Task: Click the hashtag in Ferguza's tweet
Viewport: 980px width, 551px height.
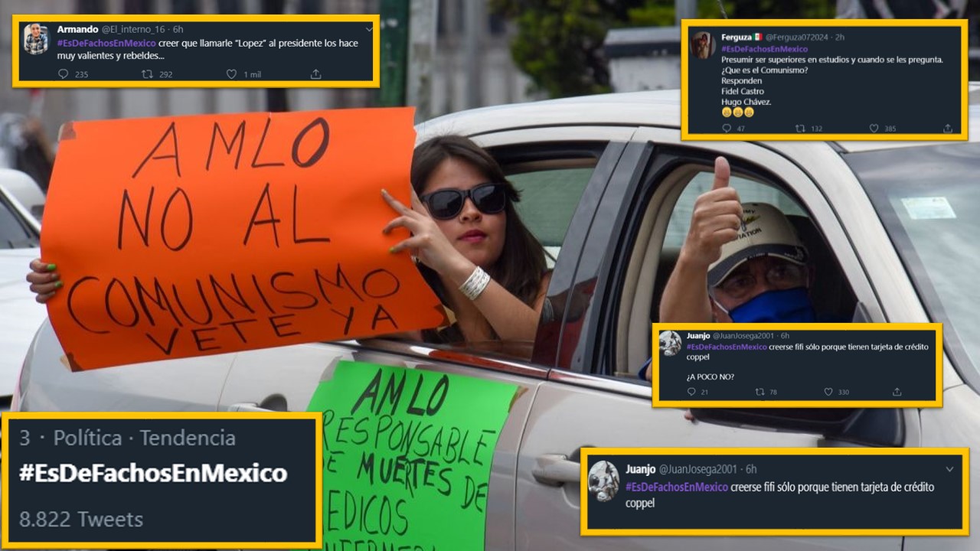Action: point(765,48)
